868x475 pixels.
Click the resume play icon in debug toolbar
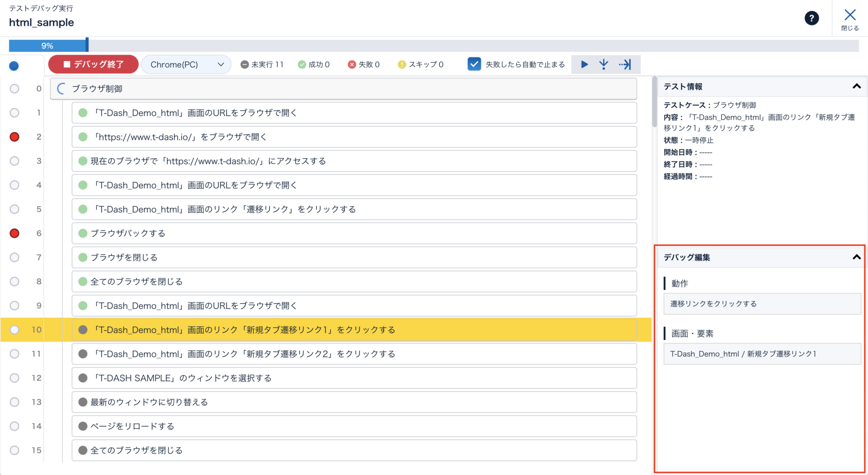coord(584,65)
